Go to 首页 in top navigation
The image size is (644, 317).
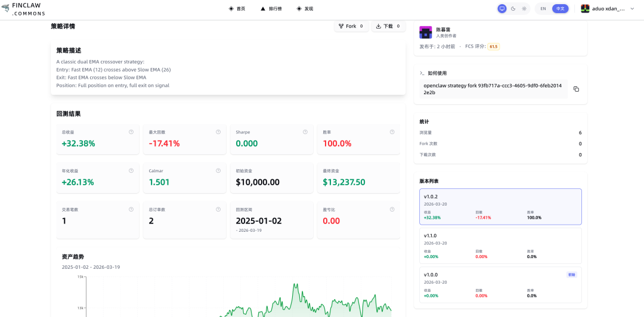tap(237, 9)
